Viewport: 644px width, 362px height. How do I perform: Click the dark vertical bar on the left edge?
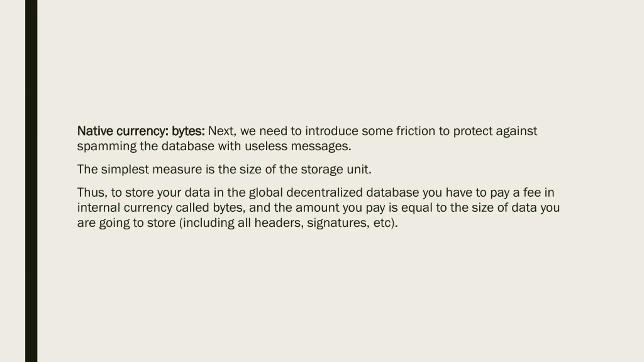pyautogui.click(x=31, y=181)
